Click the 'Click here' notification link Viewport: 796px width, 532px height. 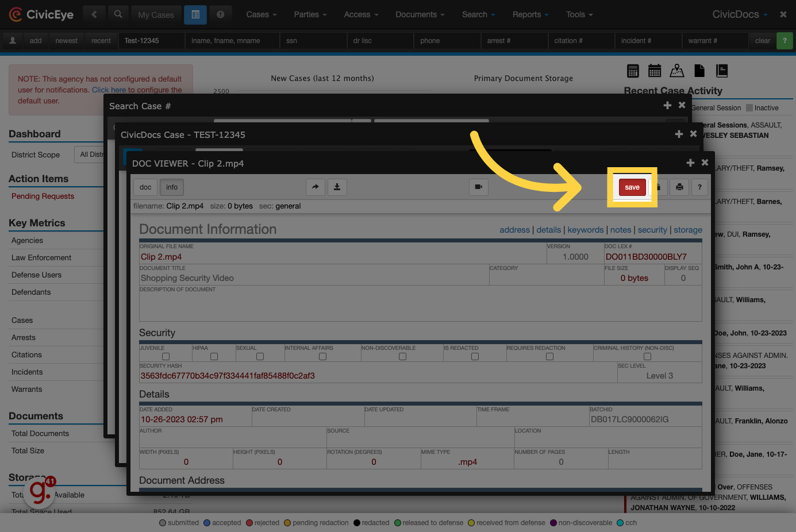[109, 90]
